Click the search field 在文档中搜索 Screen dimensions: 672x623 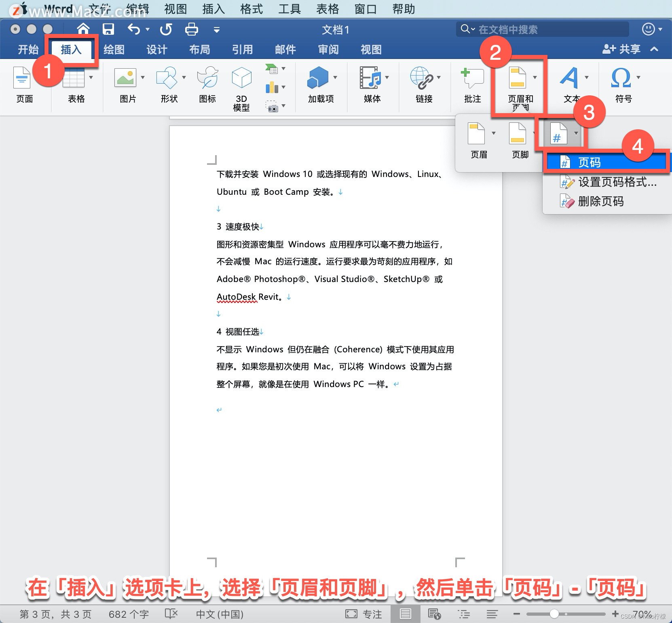[x=542, y=29]
